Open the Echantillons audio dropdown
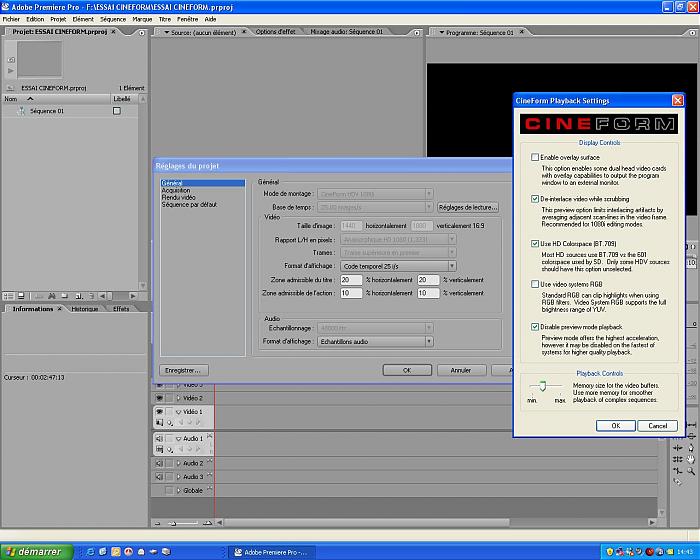 375,342
